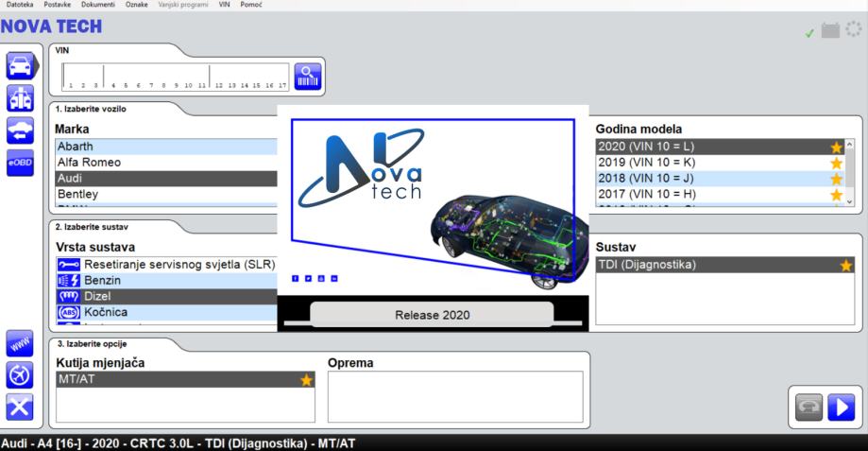Open the www web browser icon
This screenshot has width=868, height=451.
tap(20, 343)
